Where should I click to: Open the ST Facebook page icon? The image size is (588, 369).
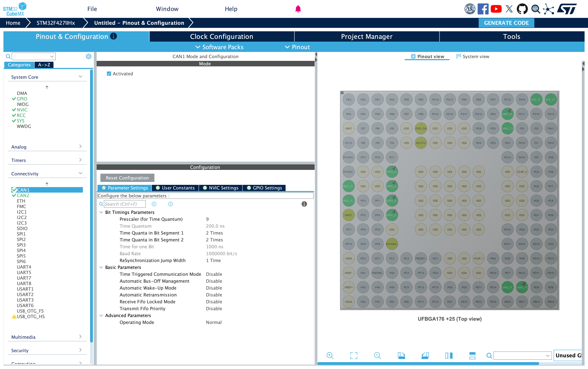tap(483, 9)
